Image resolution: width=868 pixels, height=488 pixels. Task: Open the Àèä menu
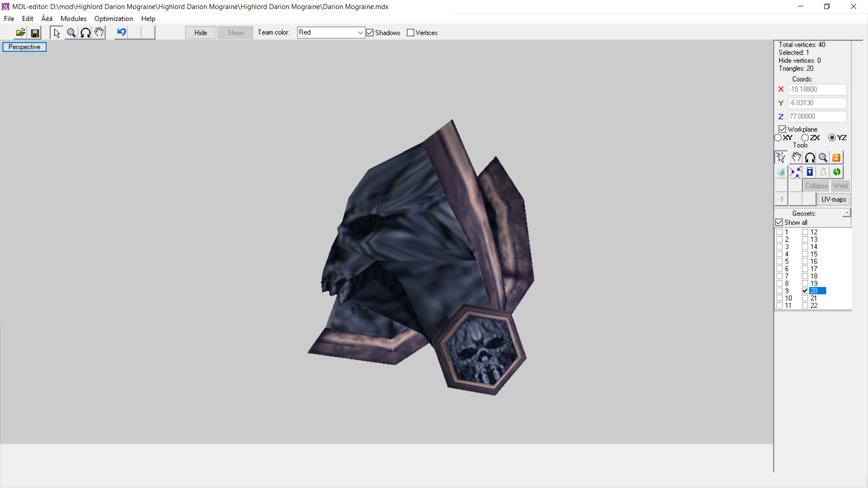47,19
